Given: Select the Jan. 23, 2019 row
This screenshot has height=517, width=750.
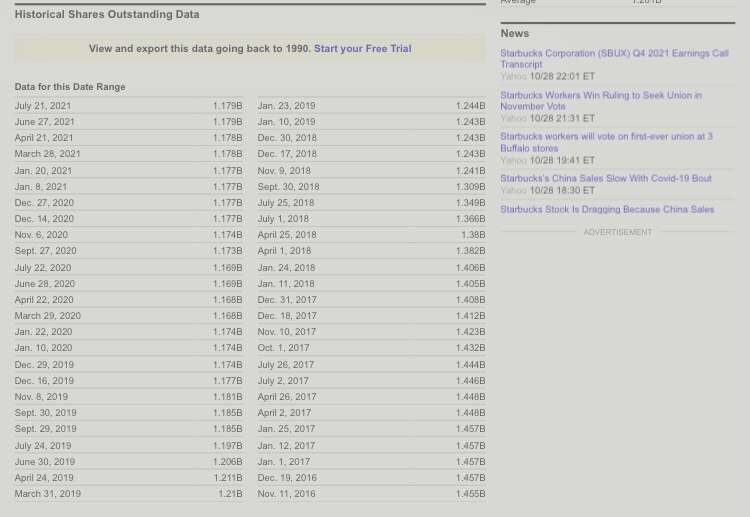Looking at the screenshot, I should (371, 106).
